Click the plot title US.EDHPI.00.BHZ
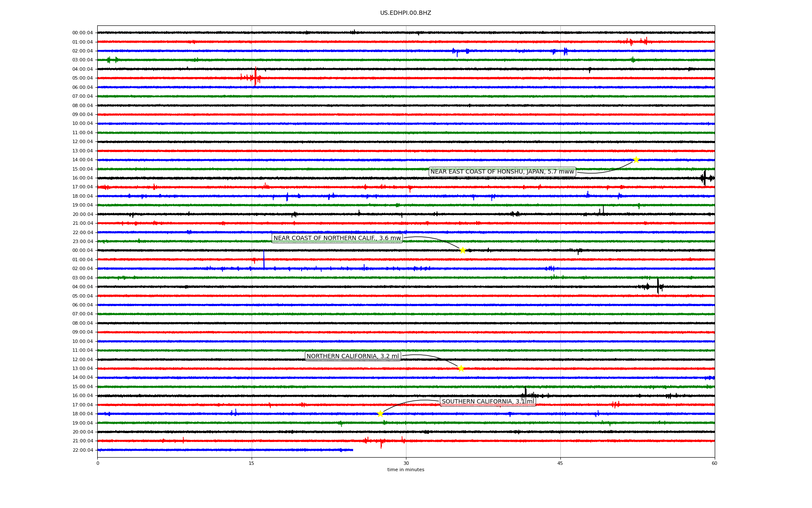The height and width of the screenshot is (508, 812). click(x=406, y=13)
